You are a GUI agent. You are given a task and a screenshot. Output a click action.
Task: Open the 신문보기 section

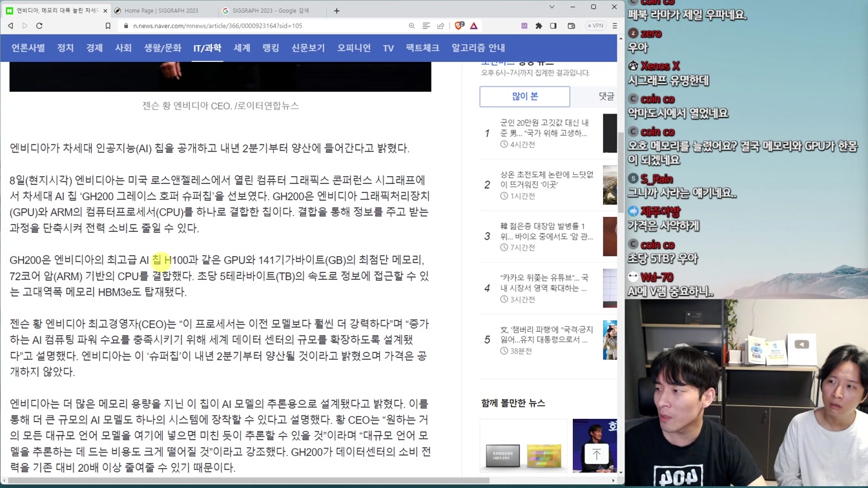[308, 48]
